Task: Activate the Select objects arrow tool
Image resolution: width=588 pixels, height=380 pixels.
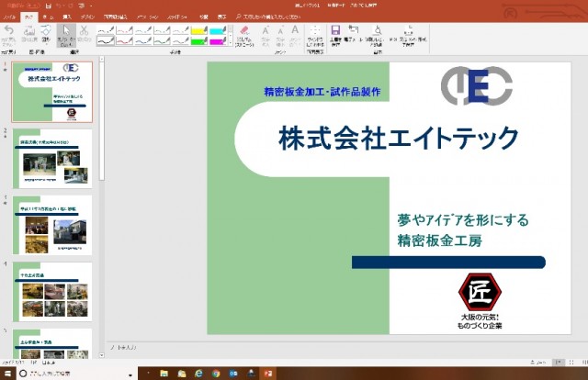Action: (x=66, y=35)
